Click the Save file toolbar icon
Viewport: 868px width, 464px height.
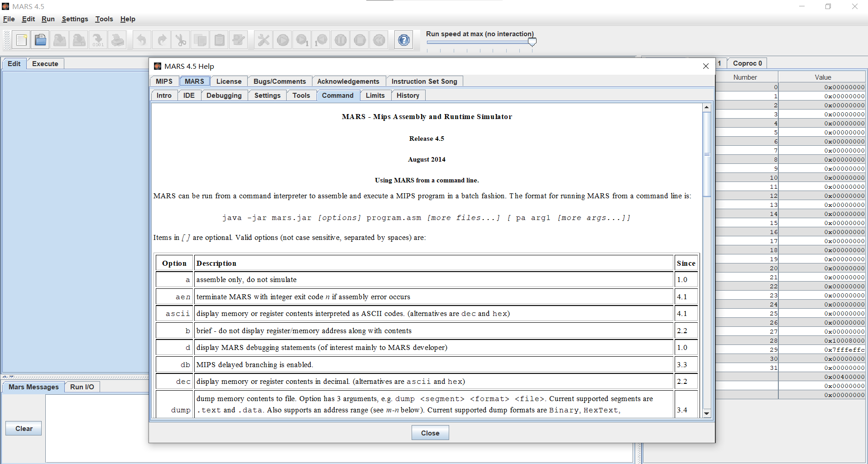pyautogui.click(x=60, y=40)
